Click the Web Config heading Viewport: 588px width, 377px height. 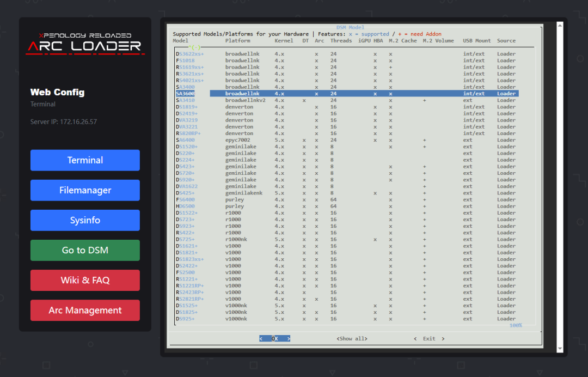(x=57, y=92)
